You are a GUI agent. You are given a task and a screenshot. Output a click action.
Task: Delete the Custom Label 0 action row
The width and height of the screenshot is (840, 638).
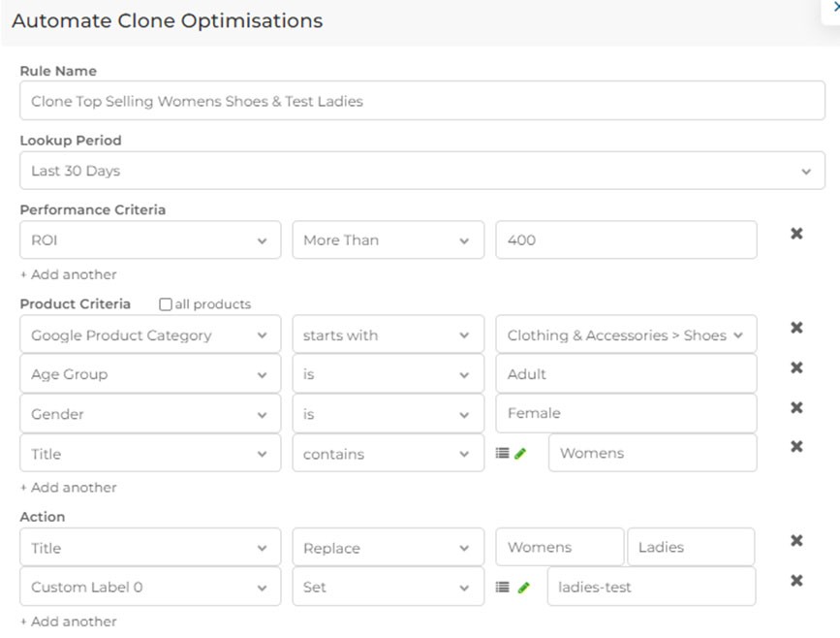coord(796,580)
